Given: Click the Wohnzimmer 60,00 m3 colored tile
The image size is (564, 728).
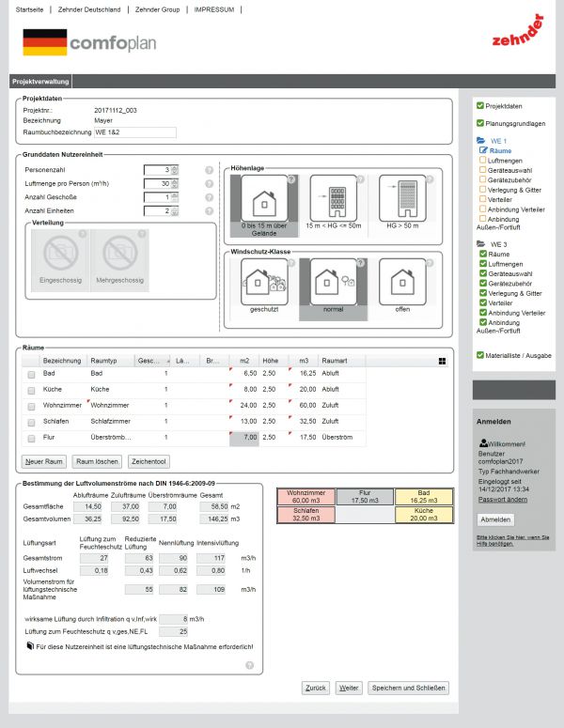Looking at the screenshot, I should pos(305,496).
